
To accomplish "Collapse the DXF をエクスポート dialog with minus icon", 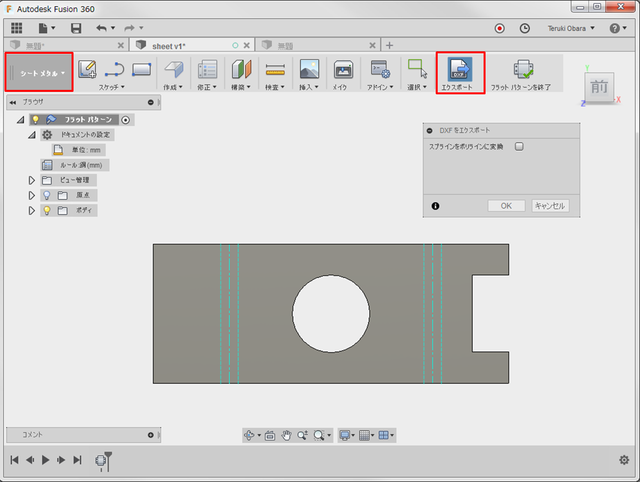I will (429, 131).
